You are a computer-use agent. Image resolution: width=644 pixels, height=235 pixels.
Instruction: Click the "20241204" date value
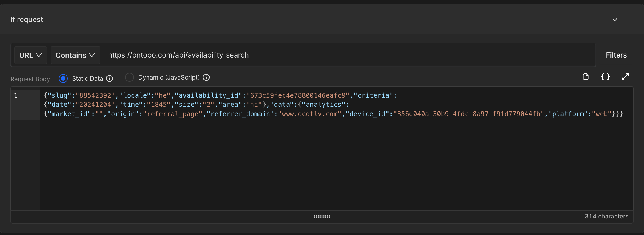tap(95, 105)
